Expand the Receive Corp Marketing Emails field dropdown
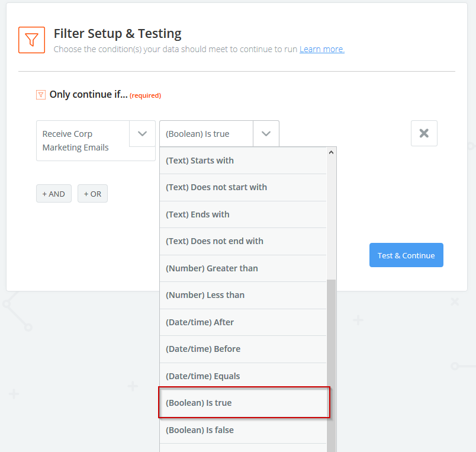This screenshot has width=476, height=452. click(x=142, y=134)
